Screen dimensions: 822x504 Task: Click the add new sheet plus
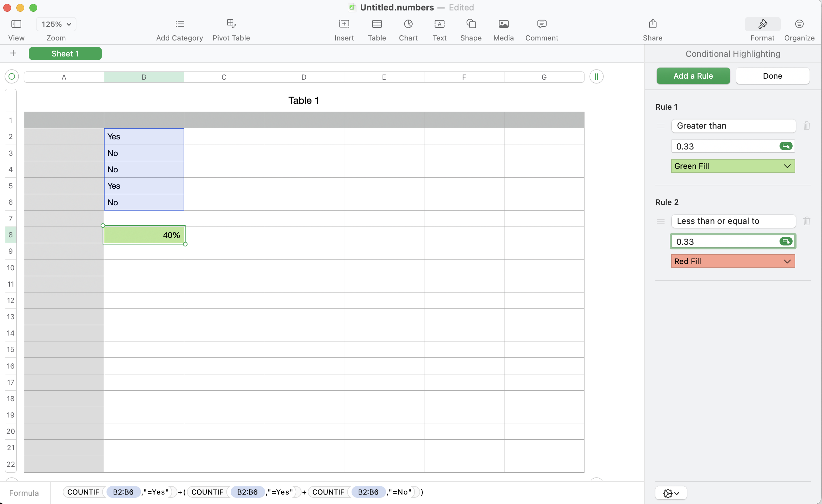pos(13,53)
